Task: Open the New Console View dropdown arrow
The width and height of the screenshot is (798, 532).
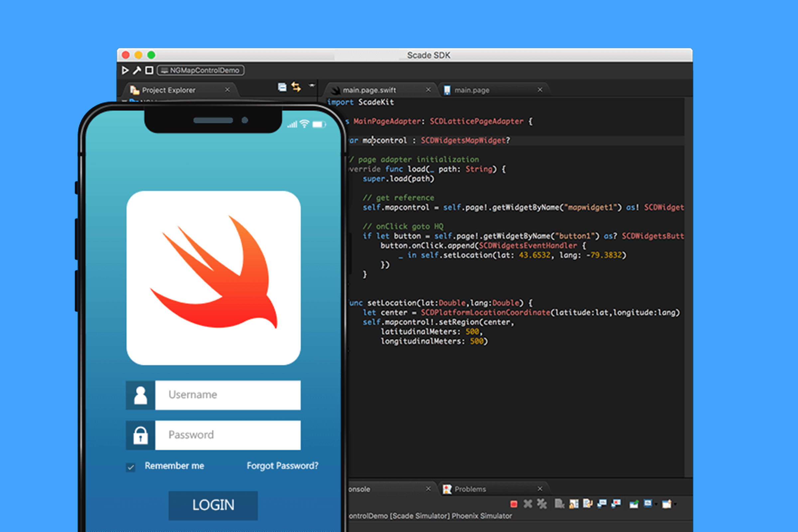Action: click(675, 504)
